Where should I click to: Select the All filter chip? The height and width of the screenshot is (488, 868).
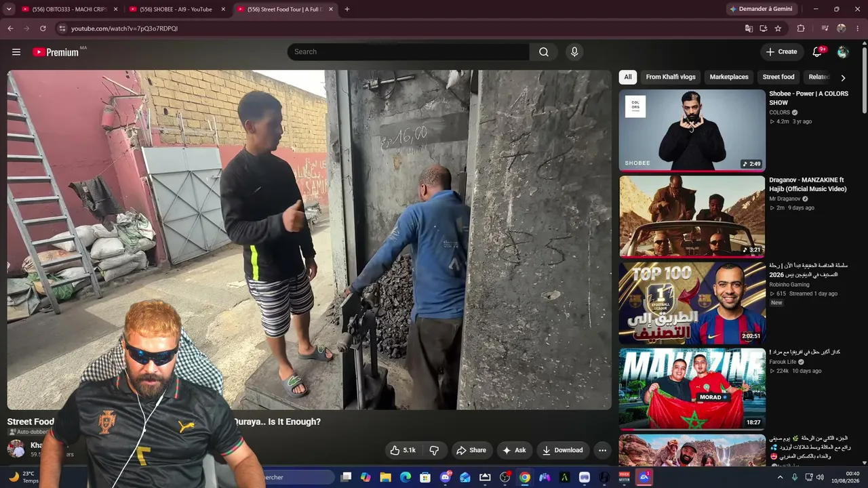[x=628, y=77]
